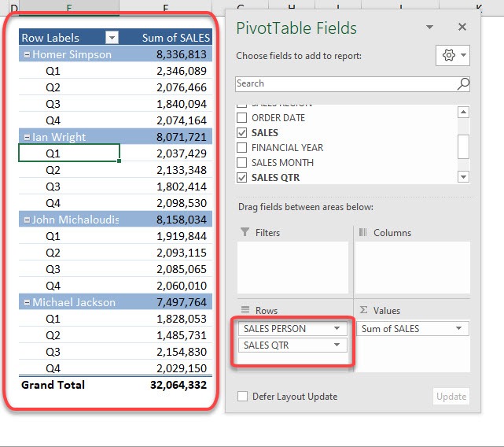Select the Homer Simpson row label
504x447 pixels.
(x=72, y=54)
